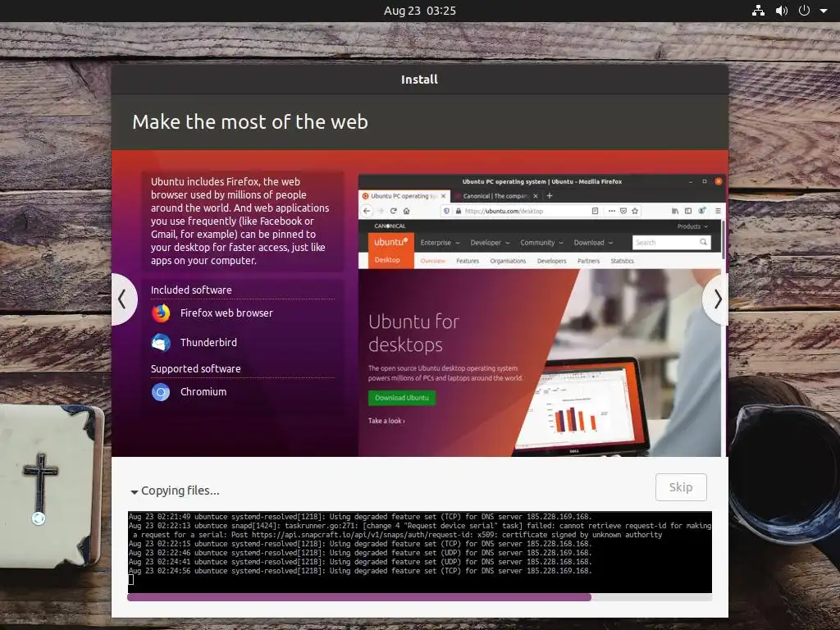Click the Firefox library icon
This screenshot has width=840, height=630.
[x=675, y=211]
